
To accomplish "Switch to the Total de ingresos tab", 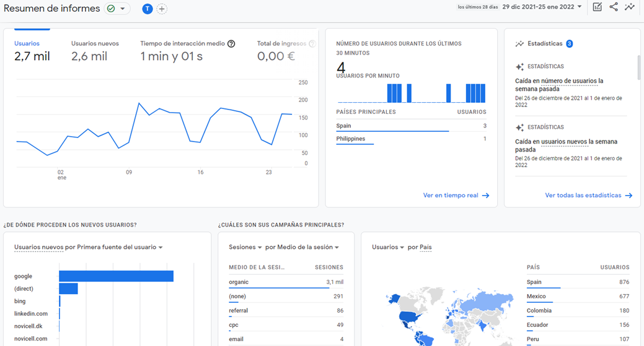I will point(281,51).
